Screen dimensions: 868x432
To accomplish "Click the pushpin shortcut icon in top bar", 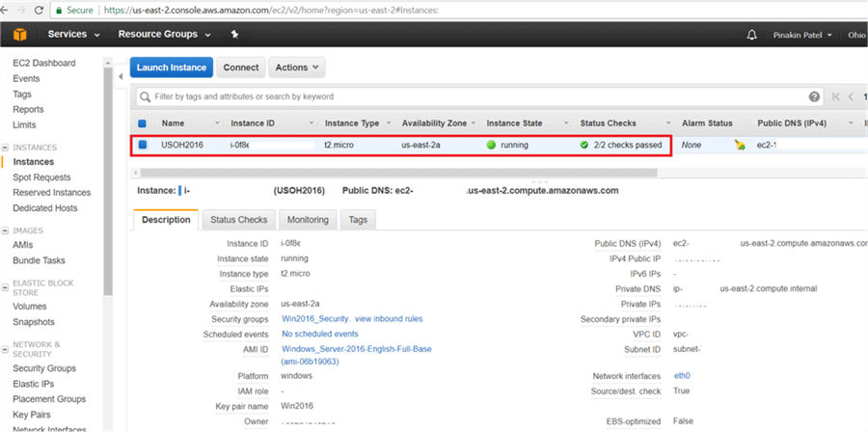I will [234, 35].
